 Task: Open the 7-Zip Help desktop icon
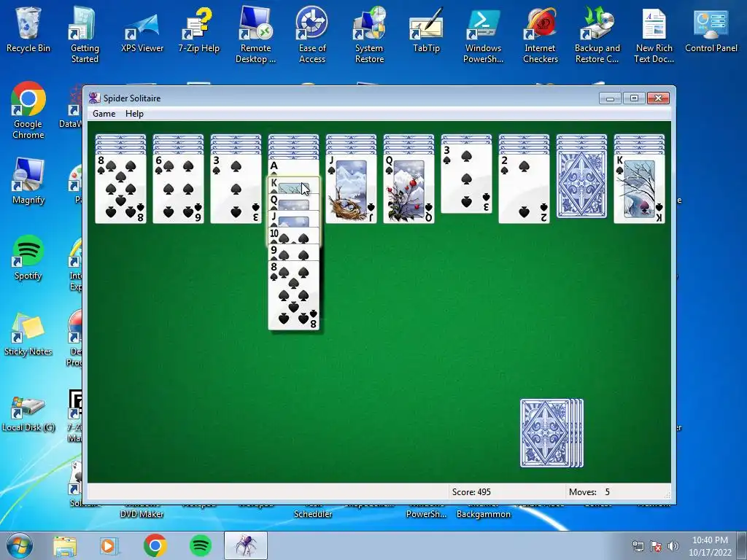(x=198, y=29)
